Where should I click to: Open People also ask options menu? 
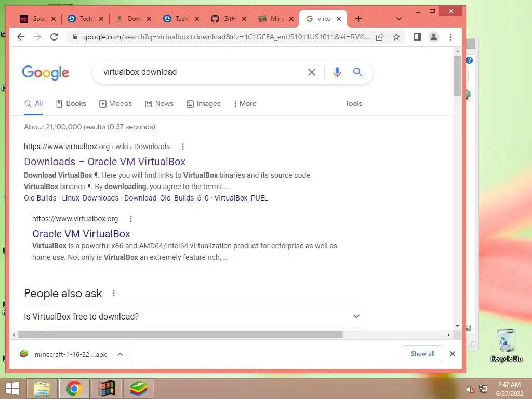tap(114, 293)
